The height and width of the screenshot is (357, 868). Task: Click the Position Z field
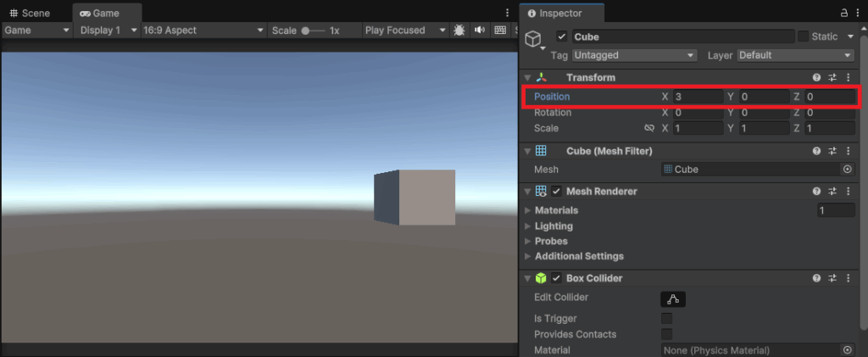click(x=830, y=97)
